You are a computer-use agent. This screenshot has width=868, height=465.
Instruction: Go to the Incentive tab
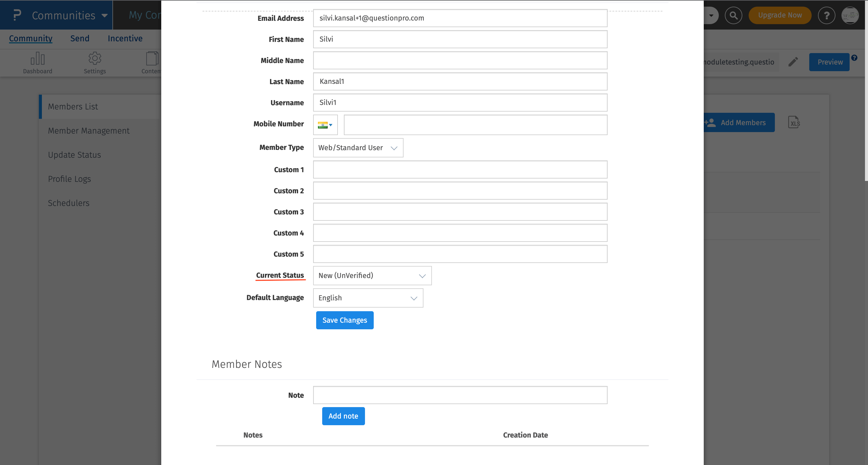125,38
